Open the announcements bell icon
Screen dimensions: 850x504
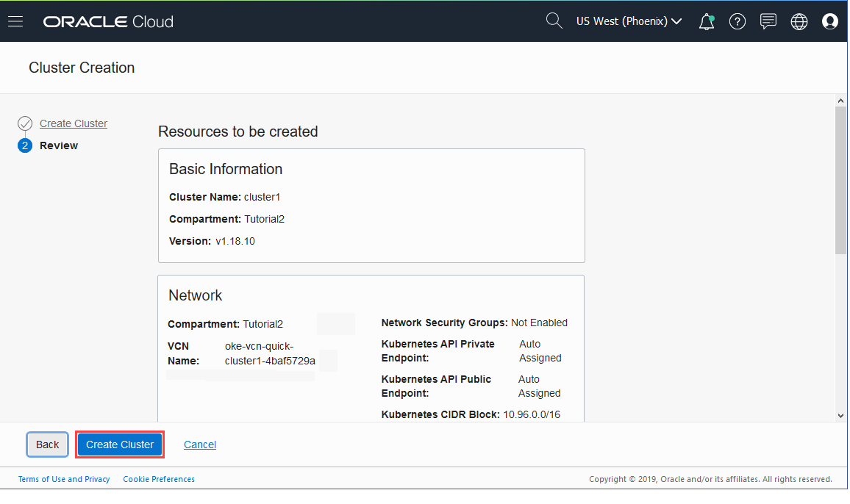pyautogui.click(x=707, y=21)
